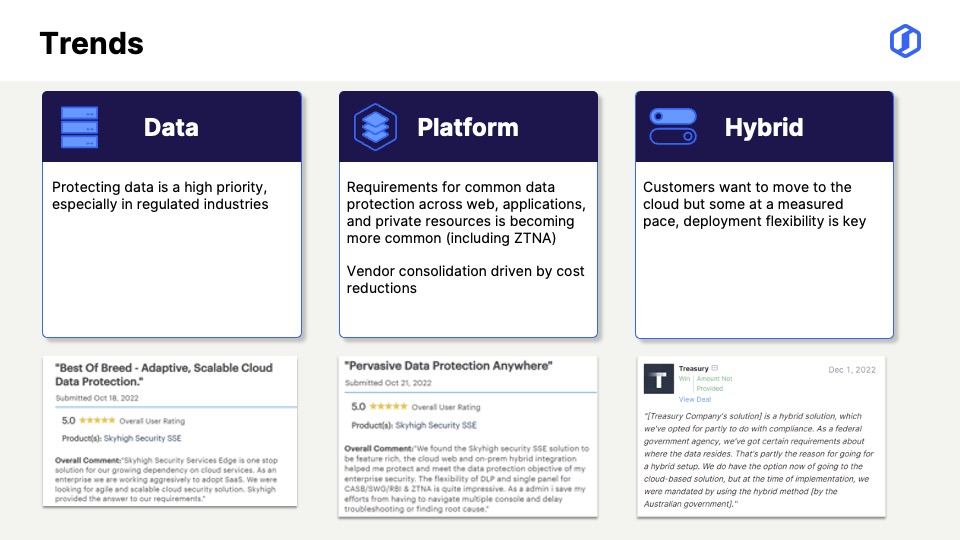Select the Data card header
960x540 pixels.
pos(171,127)
